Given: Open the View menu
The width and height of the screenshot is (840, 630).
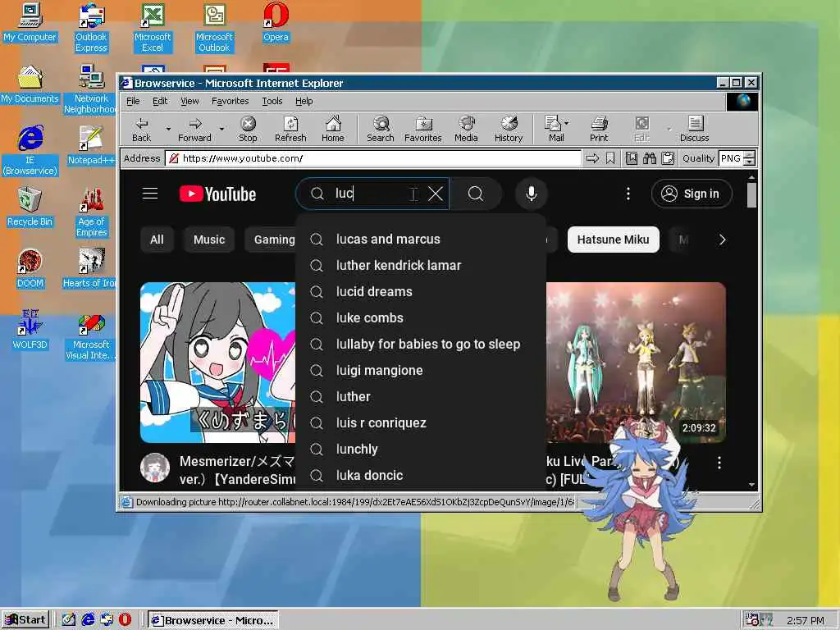Looking at the screenshot, I should pyautogui.click(x=189, y=101).
